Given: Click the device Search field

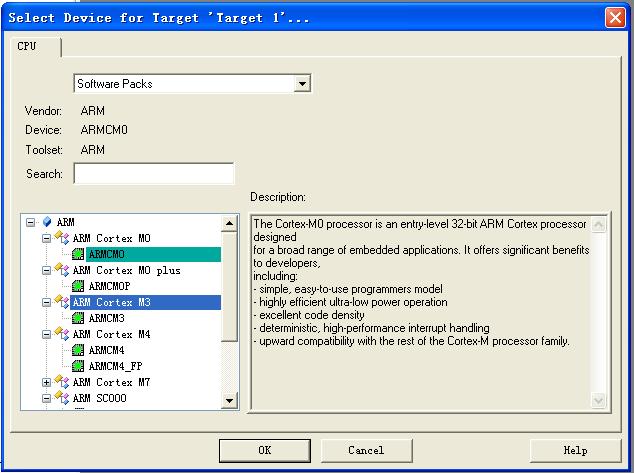Looking at the screenshot, I should coord(154,173).
